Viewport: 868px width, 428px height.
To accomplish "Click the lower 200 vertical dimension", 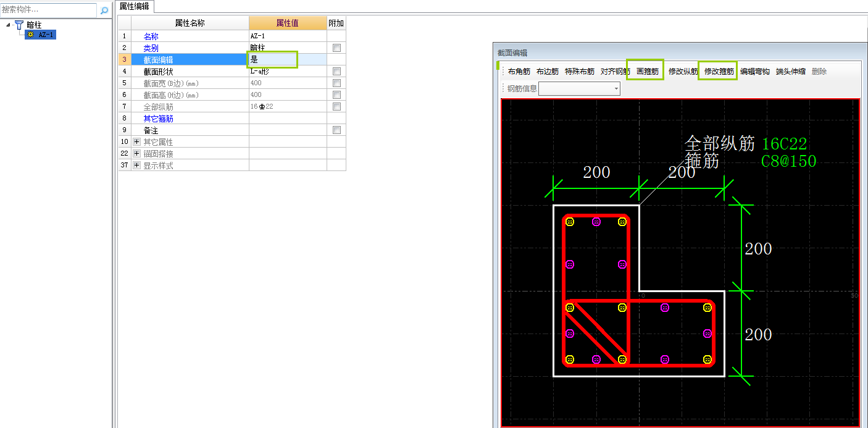I will coord(758,335).
